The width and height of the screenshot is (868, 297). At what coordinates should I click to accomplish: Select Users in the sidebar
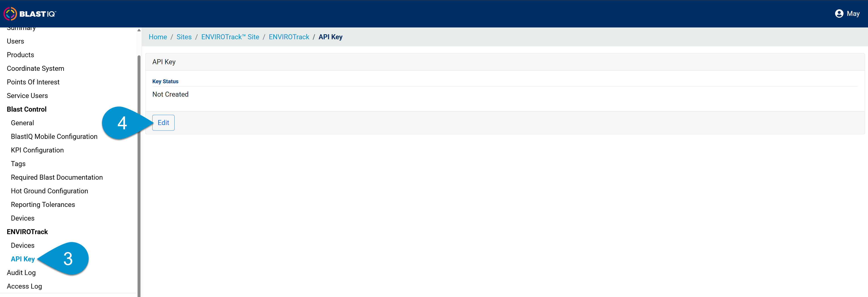tap(15, 41)
